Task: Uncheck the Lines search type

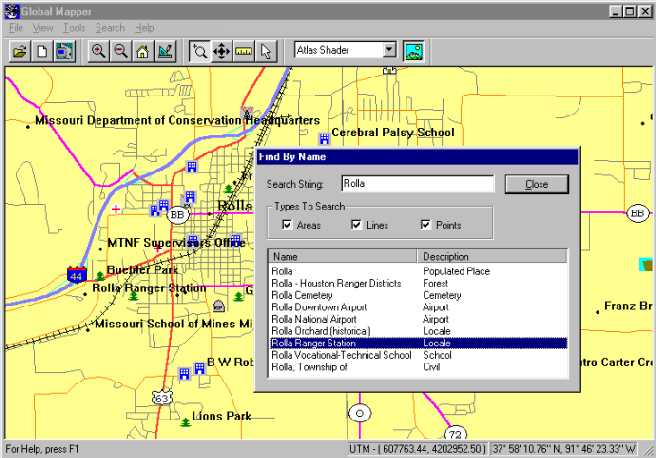Action: (x=356, y=225)
